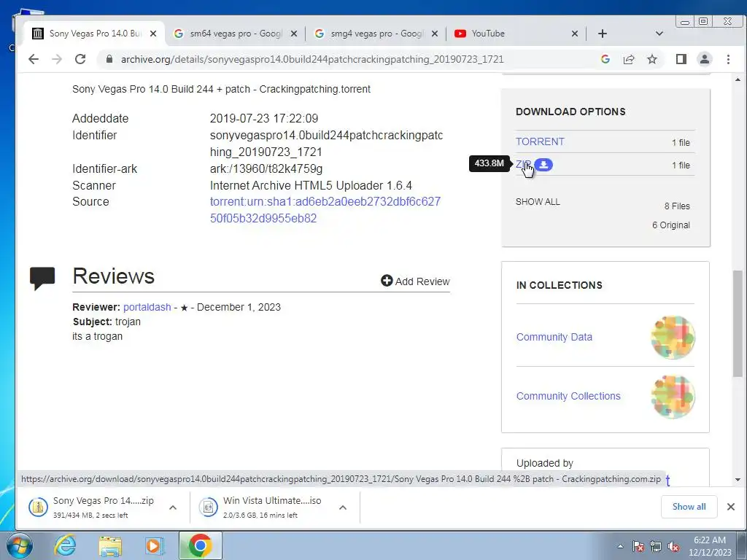Click the Identifier-ark value ark:/13960/t82k4759g

coord(266,168)
